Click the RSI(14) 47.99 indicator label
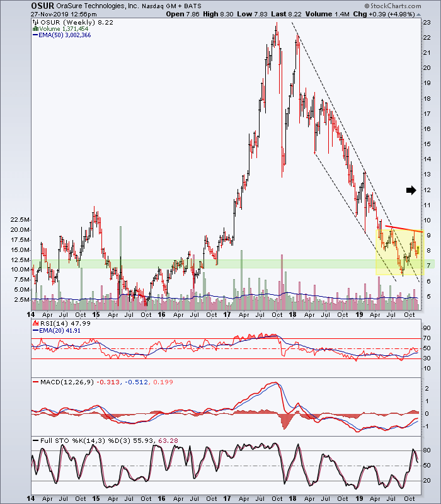This screenshot has height=504, width=441. click(66, 323)
